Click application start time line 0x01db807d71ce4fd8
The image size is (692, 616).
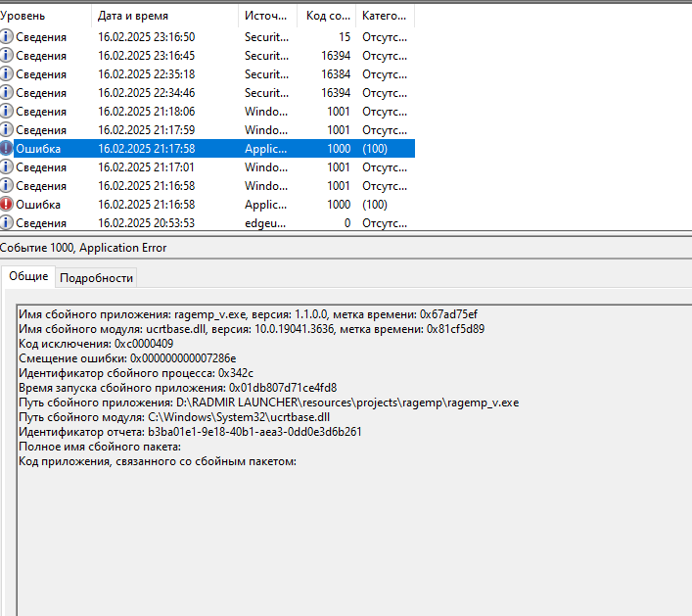click(177, 388)
